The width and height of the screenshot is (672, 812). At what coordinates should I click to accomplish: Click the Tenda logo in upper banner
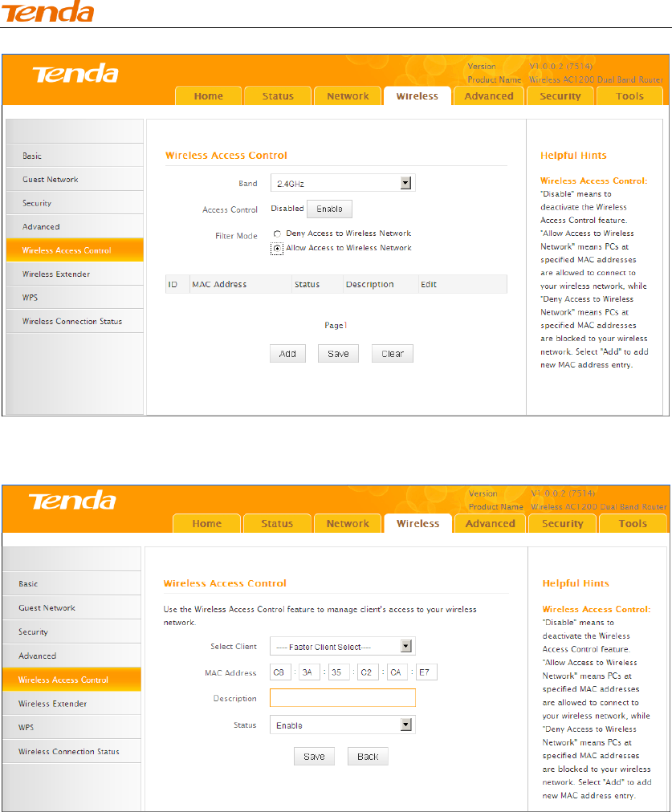click(75, 74)
